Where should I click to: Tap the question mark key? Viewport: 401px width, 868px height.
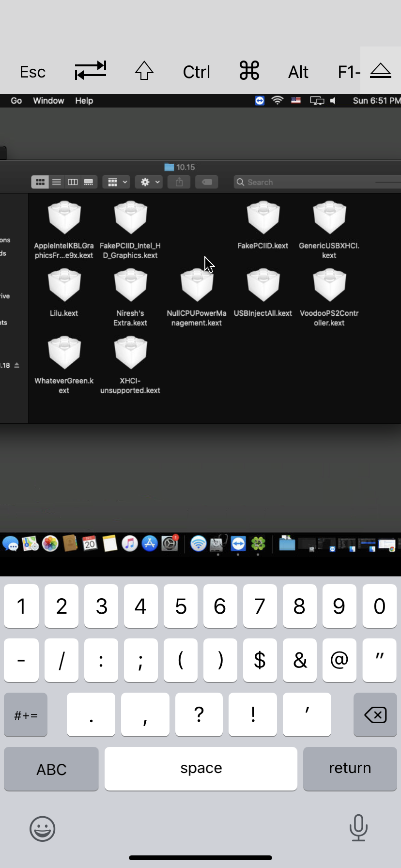point(199,714)
